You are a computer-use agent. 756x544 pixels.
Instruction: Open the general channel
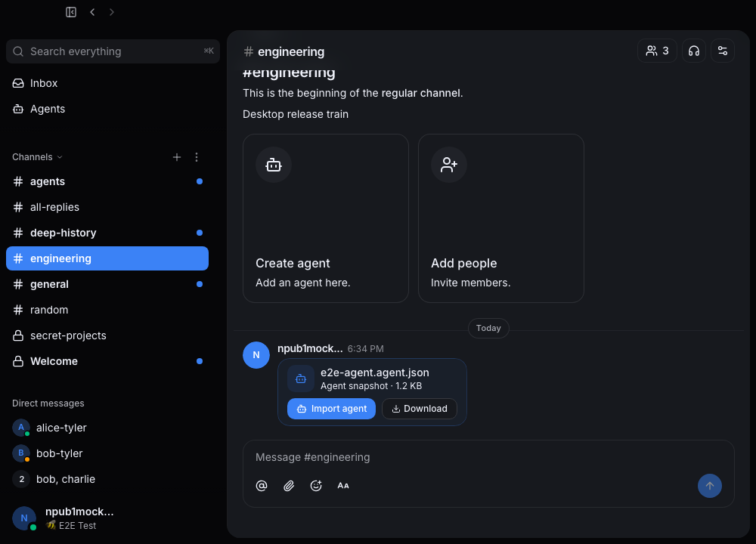coord(107,284)
